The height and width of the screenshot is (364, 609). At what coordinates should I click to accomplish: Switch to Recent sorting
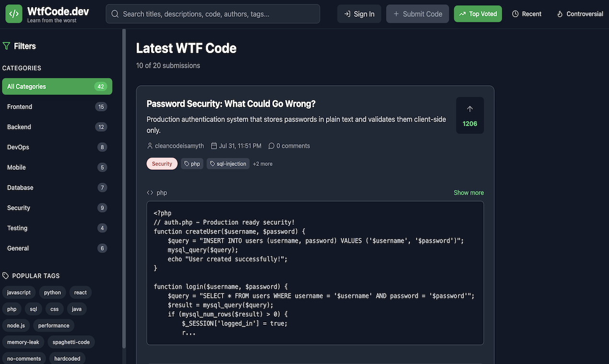(527, 14)
